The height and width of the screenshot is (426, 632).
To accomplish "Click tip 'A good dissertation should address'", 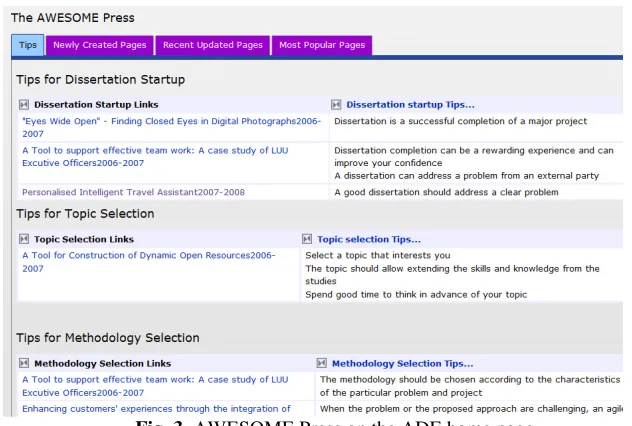I will tap(446, 192).
